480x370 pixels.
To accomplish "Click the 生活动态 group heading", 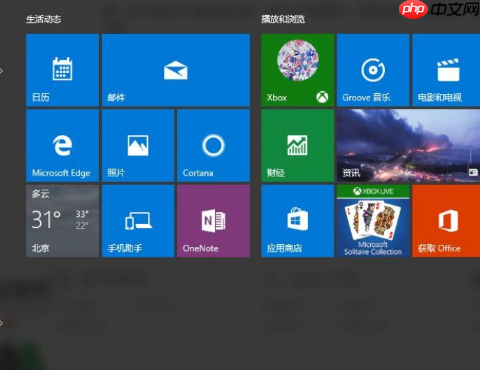I will tap(44, 19).
